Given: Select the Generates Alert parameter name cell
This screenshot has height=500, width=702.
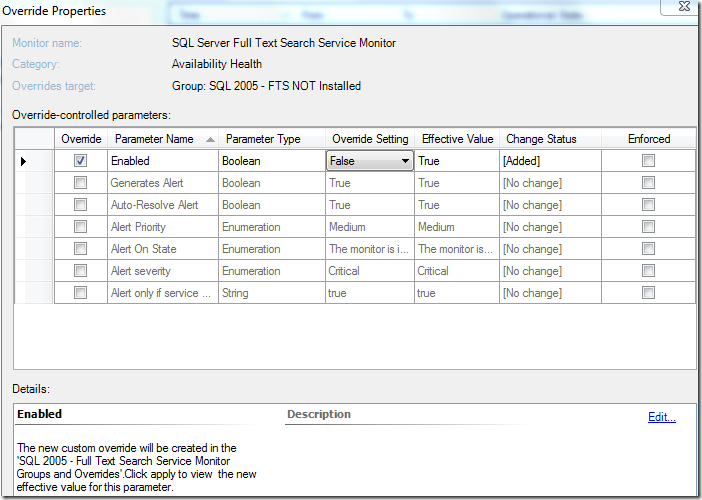Looking at the screenshot, I should point(163,183).
